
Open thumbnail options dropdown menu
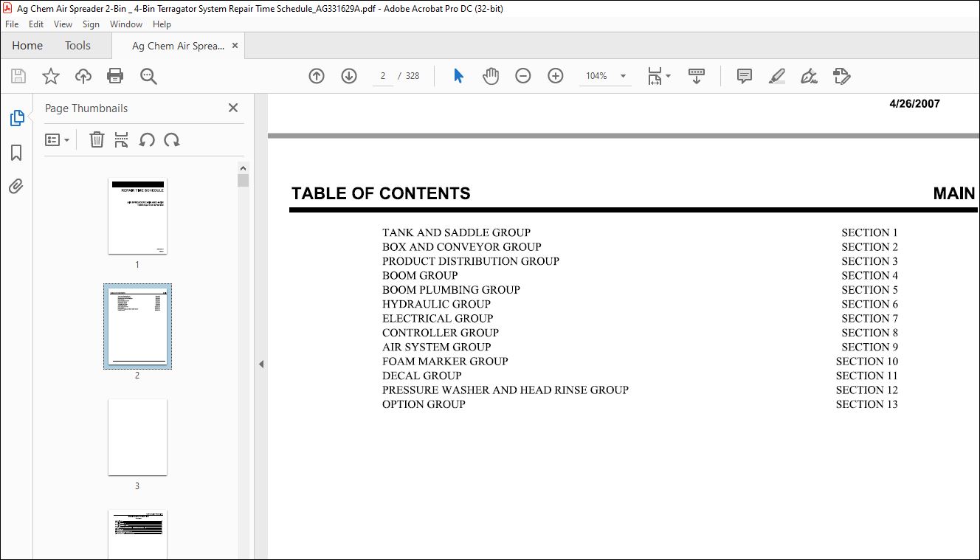(57, 139)
